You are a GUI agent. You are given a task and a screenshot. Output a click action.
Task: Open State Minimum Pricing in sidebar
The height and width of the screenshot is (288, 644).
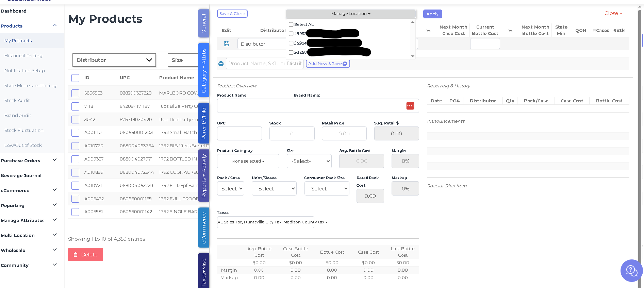click(x=30, y=85)
